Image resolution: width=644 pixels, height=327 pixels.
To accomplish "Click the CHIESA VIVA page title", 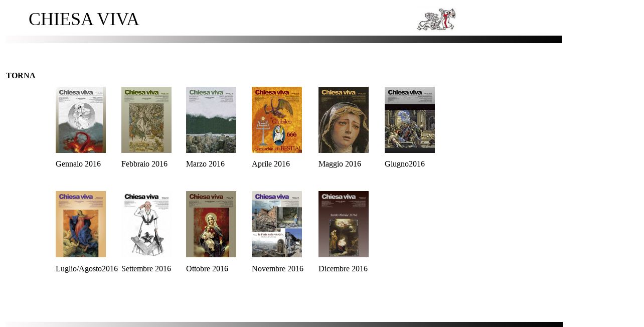I will [84, 20].
